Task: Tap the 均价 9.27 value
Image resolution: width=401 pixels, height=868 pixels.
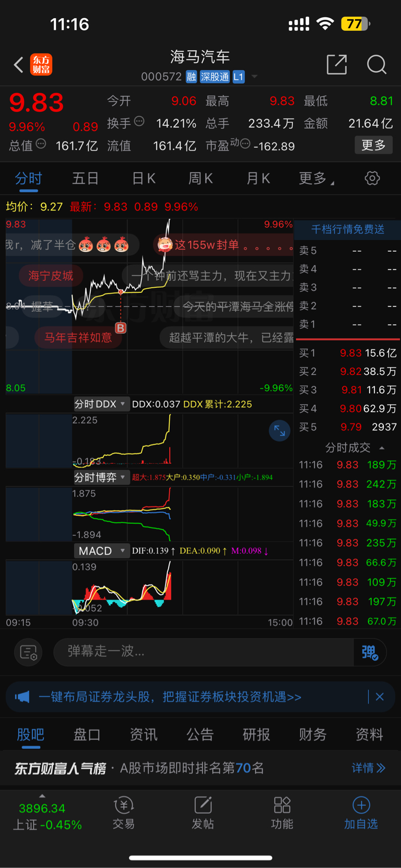Action: [34, 207]
